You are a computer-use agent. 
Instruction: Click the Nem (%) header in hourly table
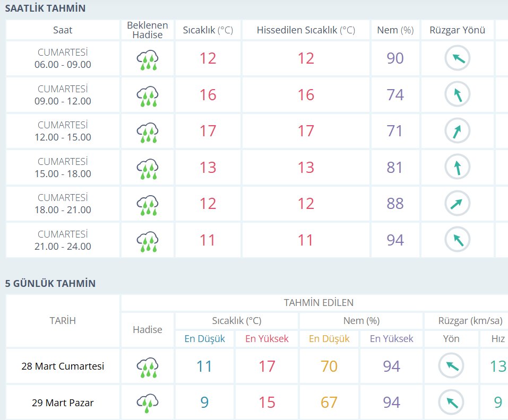(x=395, y=30)
